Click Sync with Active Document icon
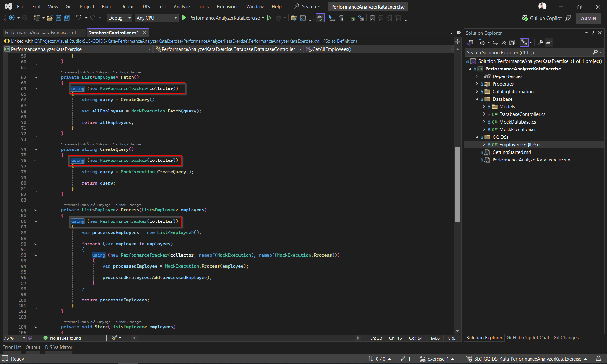Screen dimensions: 607x364 (495, 42)
